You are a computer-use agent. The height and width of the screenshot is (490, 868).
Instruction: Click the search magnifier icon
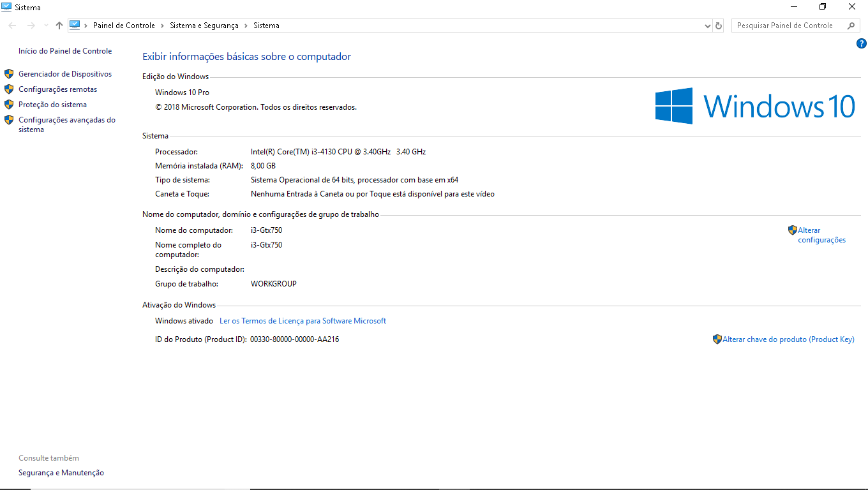click(x=851, y=26)
